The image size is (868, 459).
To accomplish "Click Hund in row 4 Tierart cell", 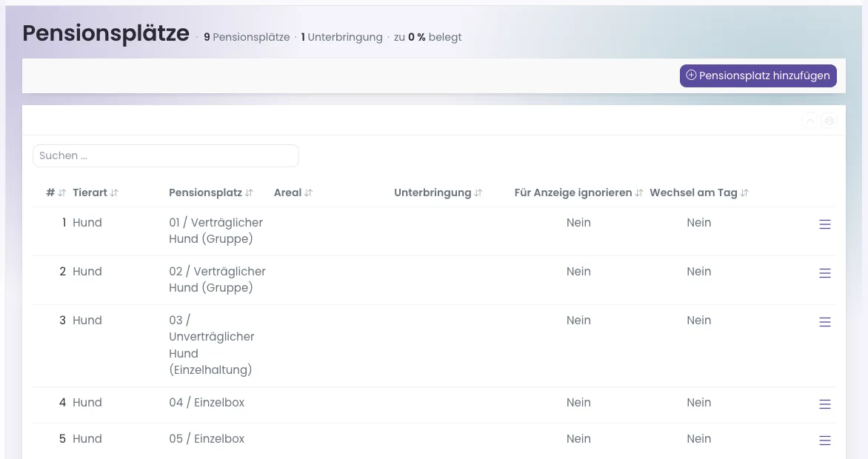I will 87,403.
